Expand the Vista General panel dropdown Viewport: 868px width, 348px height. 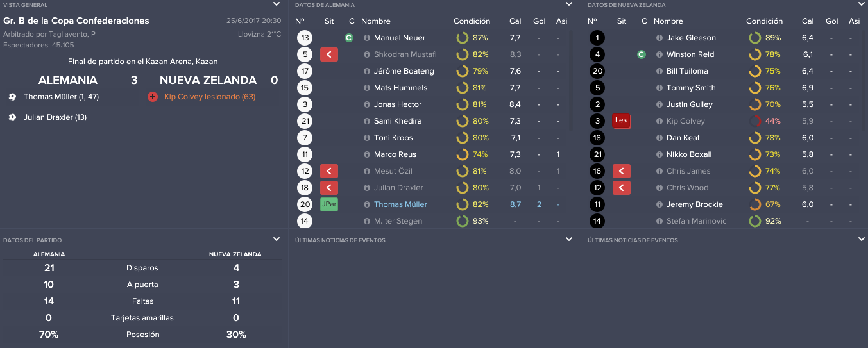(277, 4)
